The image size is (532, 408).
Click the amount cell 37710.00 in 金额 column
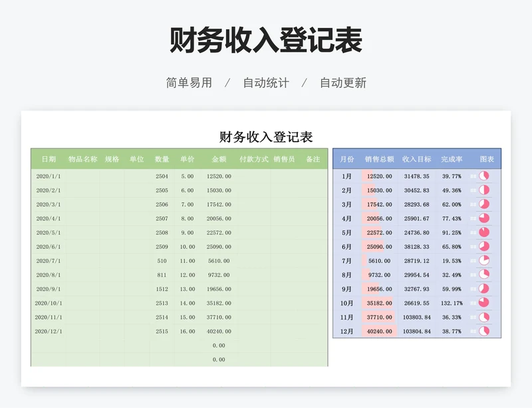coord(219,317)
